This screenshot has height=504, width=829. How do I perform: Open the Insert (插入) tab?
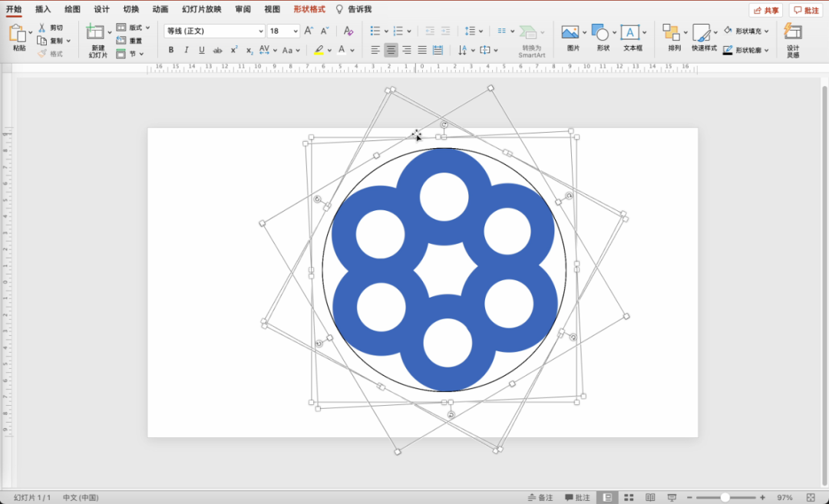(x=43, y=9)
